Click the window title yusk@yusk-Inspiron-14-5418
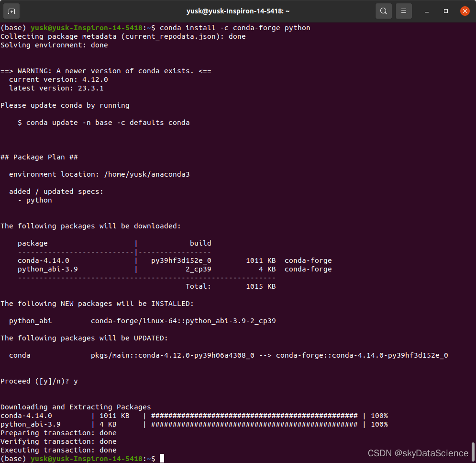This screenshot has height=463, width=476. pyautogui.click(x=238, y=11)
